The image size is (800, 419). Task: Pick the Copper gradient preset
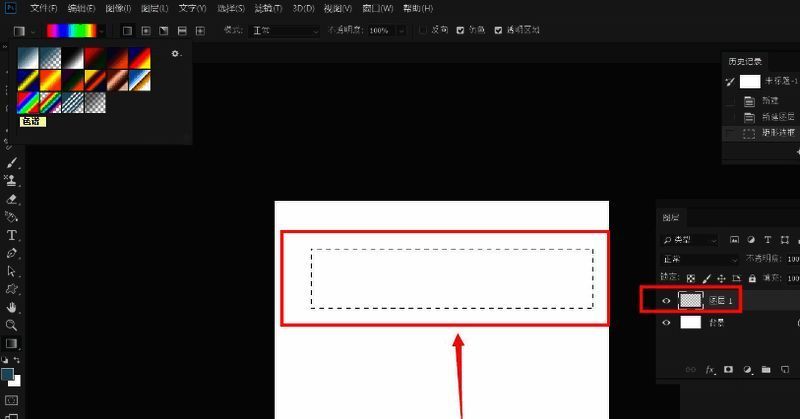click(117, 81)
